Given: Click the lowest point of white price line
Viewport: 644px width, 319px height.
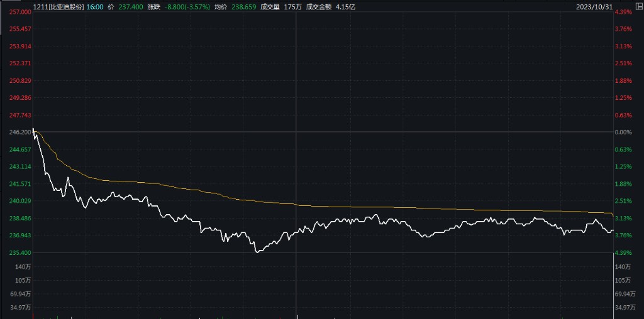Looking at the screenshot, I should [257, 252].
